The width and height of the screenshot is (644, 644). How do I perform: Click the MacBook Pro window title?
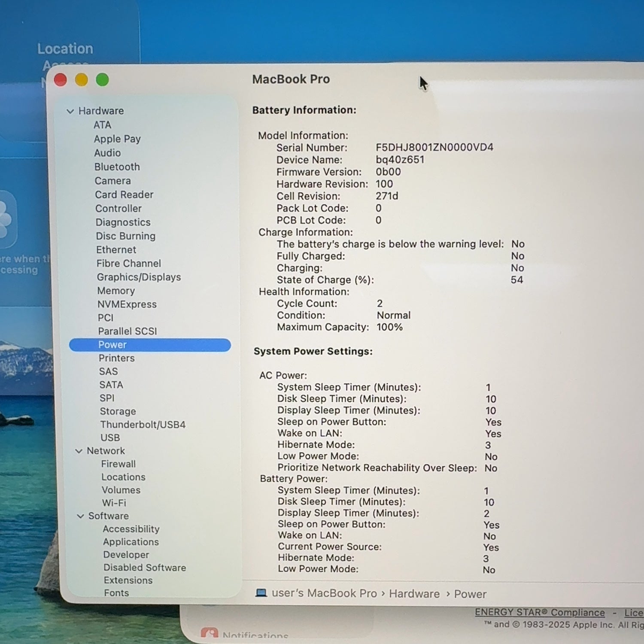point(291,79)
